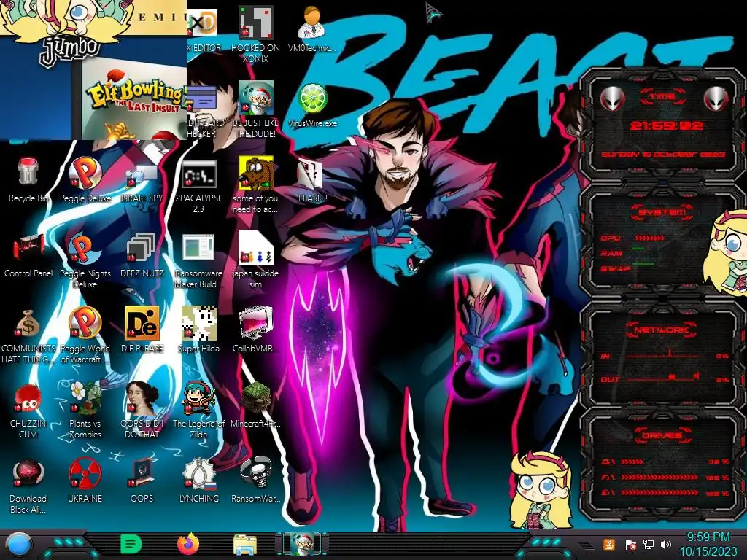
Task: Open japan suicide sim file icon
Action: tap(256, 248)
